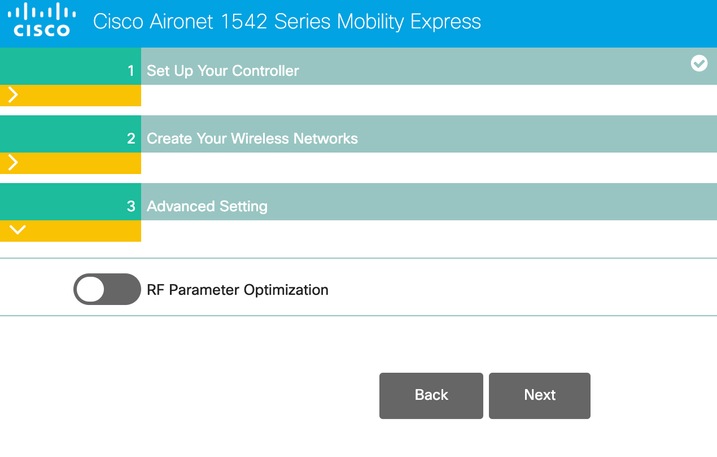Go back with the Back button
717x457 pixels.
431,395
